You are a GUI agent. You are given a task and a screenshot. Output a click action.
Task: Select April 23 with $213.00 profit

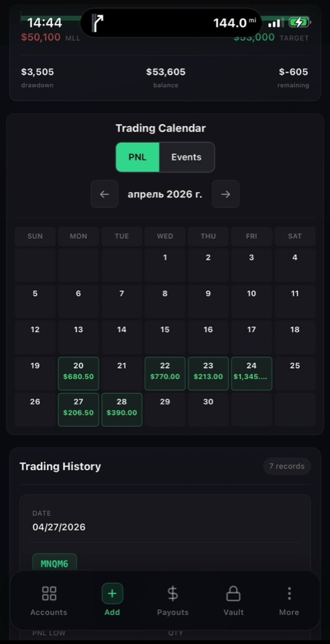click(x=208, y=374)
